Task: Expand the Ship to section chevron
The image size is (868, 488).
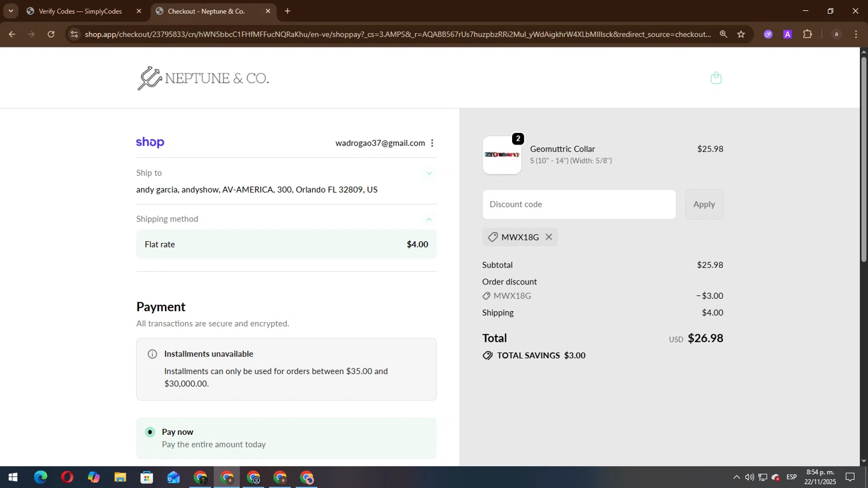Action: pos(429,173)
